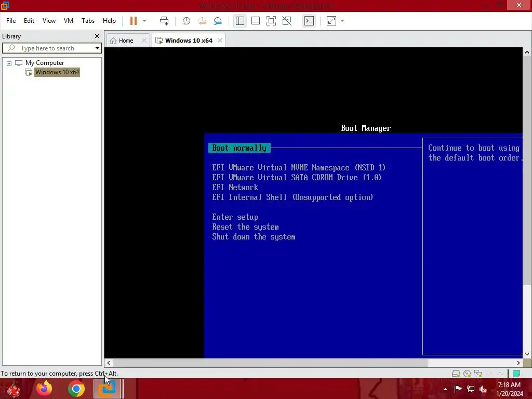Click the muted volume tray icon

[x=483, y=389]
